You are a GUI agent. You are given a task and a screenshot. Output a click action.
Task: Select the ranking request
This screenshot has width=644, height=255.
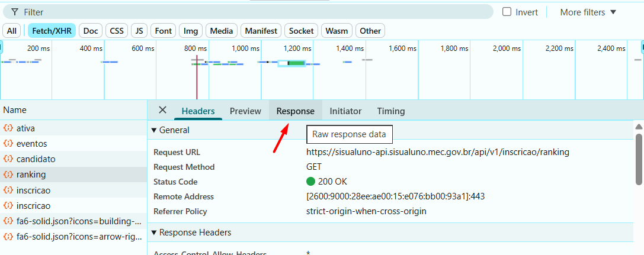pos(73,175)
